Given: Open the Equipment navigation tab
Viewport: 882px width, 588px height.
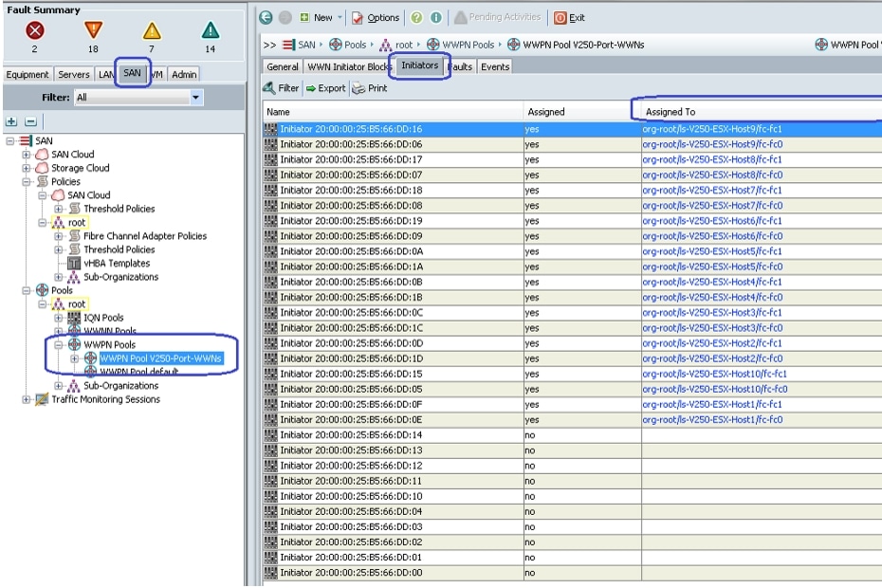Looking at the screenshot, I should click(x=28, y=74).
